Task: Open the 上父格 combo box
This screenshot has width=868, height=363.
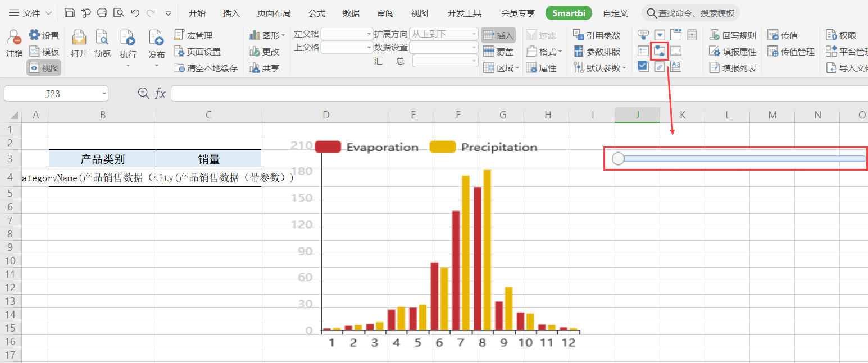Action: coord(347,47)
